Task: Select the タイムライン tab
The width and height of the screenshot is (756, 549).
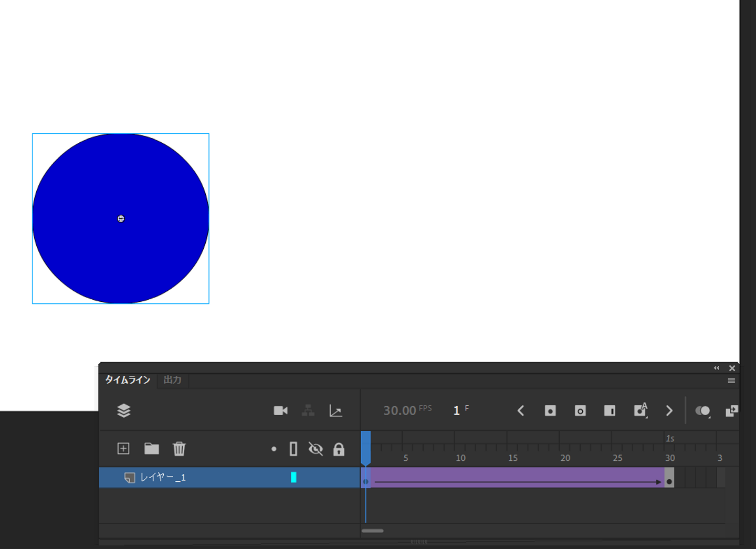Action: (128, 379)
